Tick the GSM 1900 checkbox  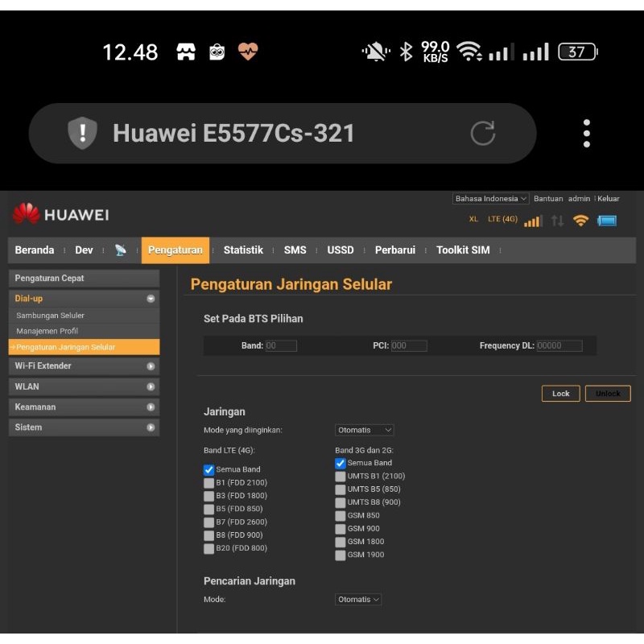coord(340,555)
